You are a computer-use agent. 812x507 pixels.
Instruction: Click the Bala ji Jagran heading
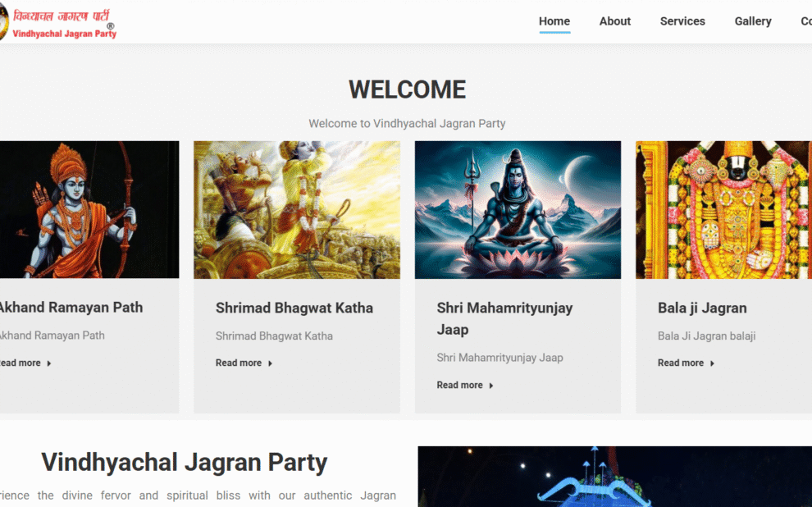click(x=702, y=308)
